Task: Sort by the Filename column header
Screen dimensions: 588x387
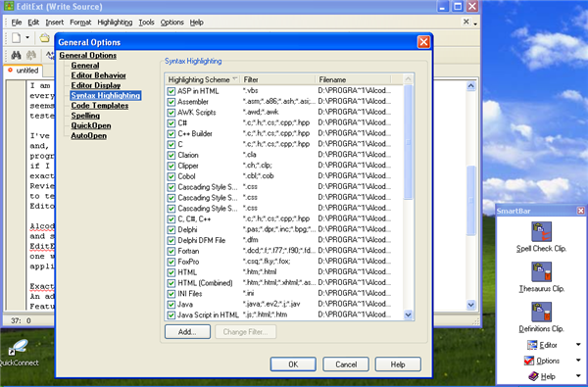Action: tap(353, 79)
